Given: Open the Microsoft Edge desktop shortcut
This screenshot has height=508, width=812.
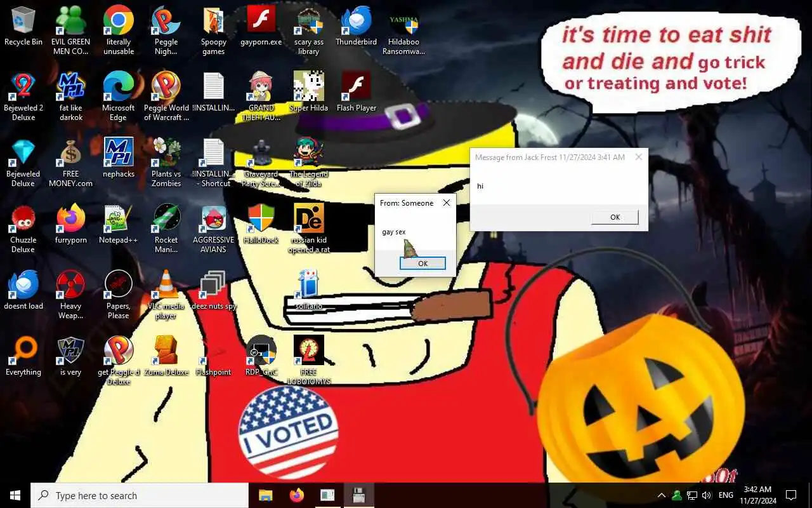Looking at the screenshot, I should point(119,97).
